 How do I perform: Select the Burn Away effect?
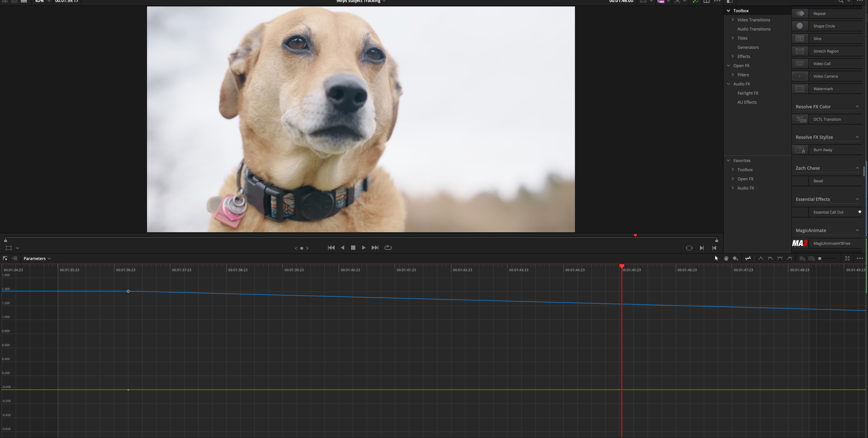(827, 150)
